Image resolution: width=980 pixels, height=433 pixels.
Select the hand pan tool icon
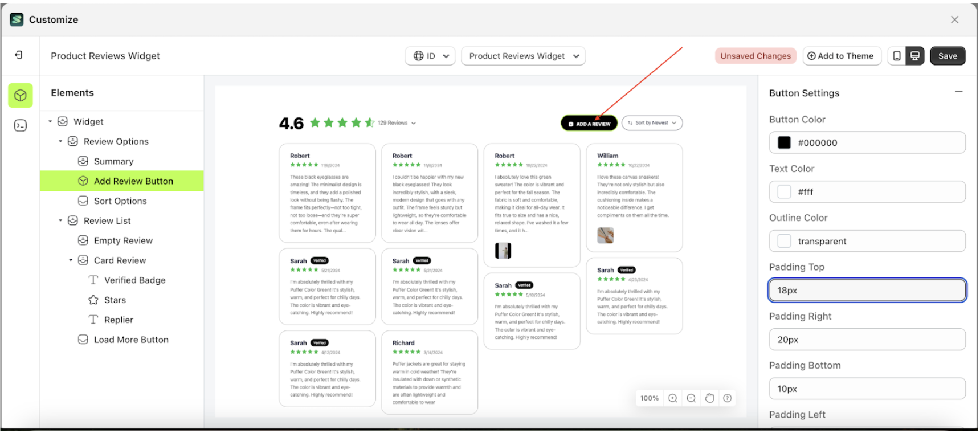(x=709, y=398)
